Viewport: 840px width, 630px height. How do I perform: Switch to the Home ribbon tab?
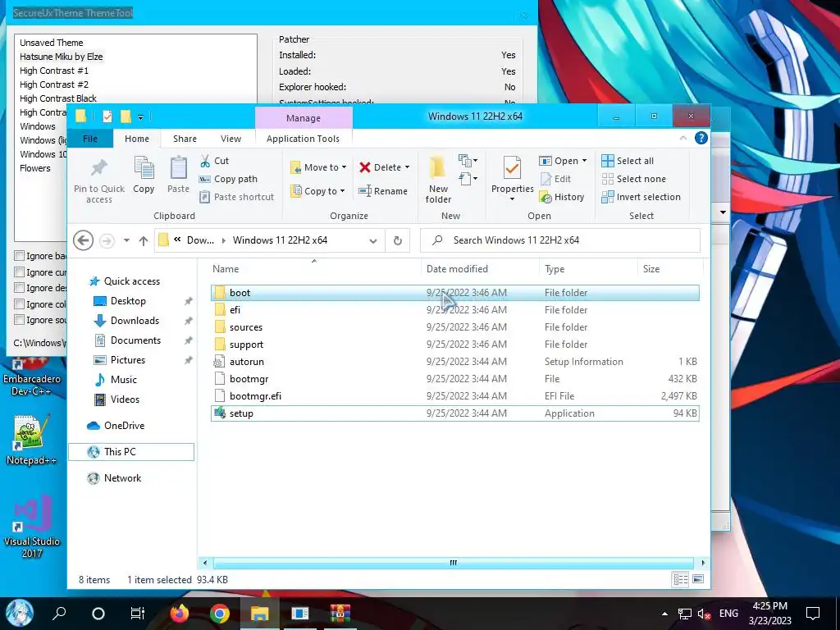(137, 139)
